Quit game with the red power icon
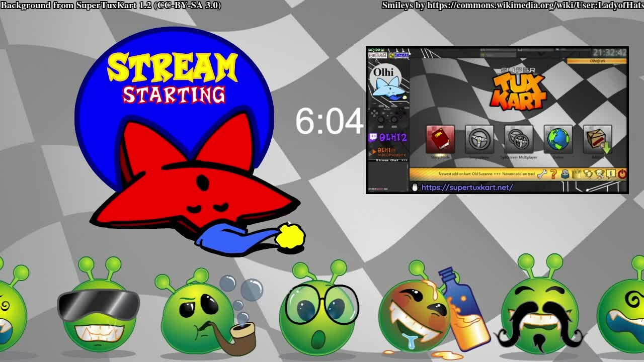 pyautogui.click(x=622, y=173)
